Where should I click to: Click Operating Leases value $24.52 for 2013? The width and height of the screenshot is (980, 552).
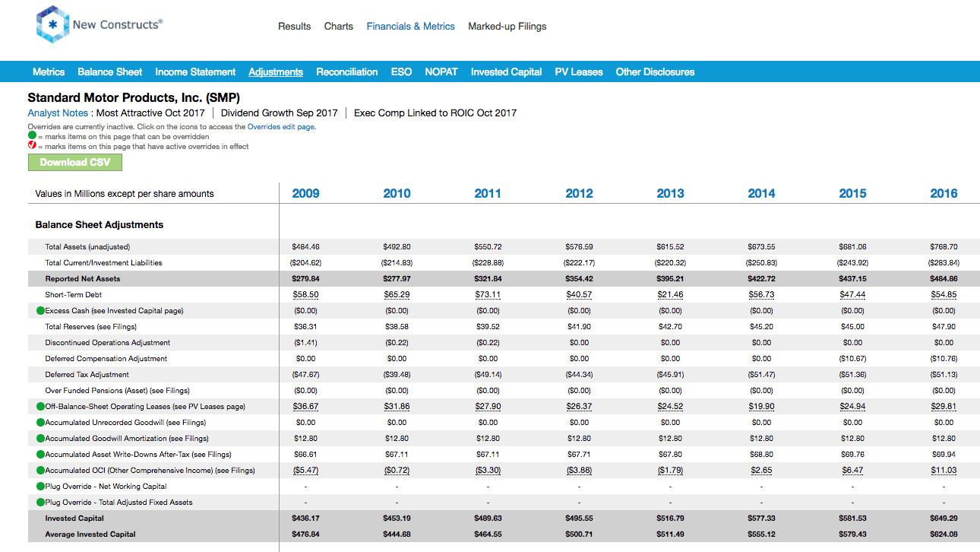click(x=670, y=406)
